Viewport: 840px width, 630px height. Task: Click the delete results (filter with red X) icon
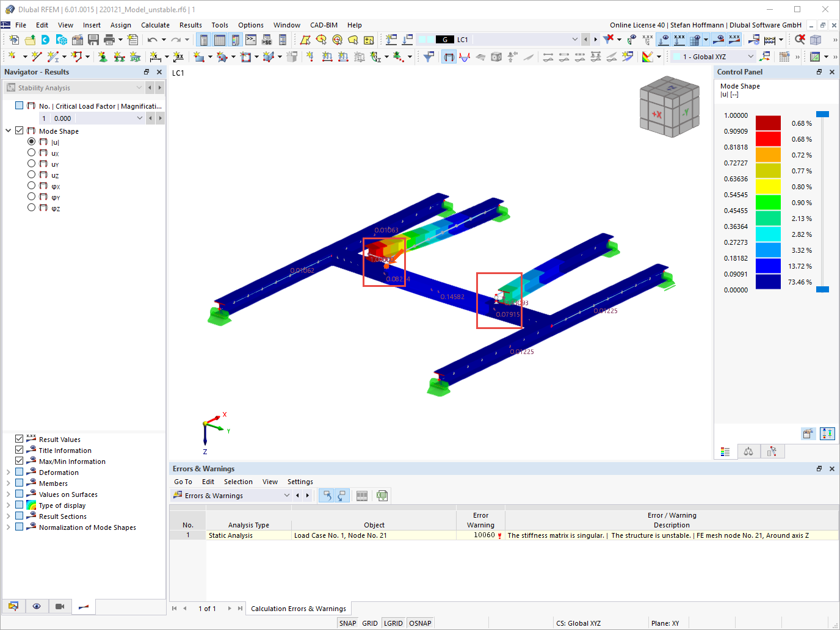(x=609, y=40)
